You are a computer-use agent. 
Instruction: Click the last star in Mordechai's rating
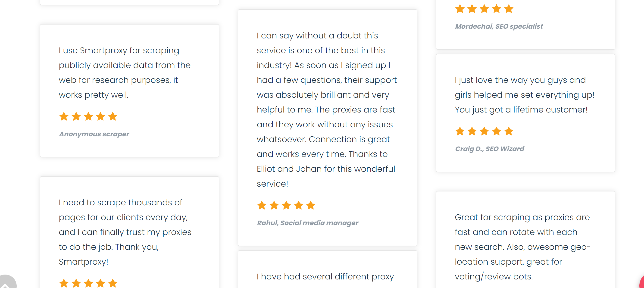(508, 9)
